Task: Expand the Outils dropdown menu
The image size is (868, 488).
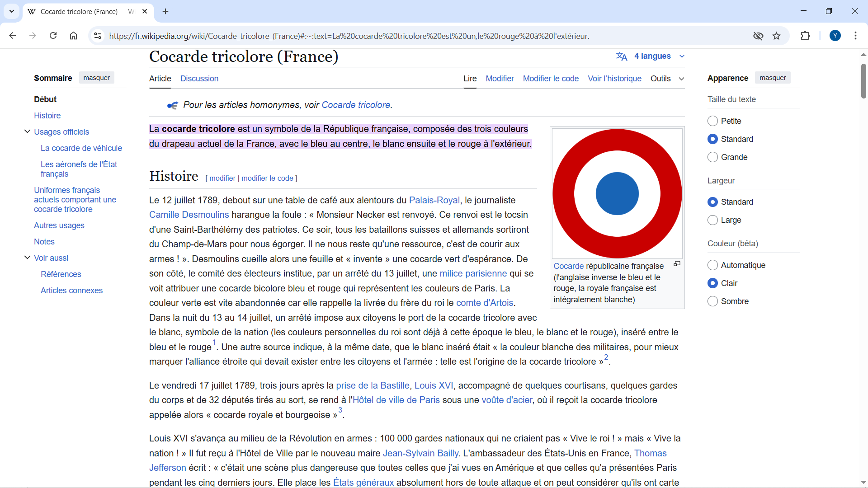Action: (x=667, y=79)
